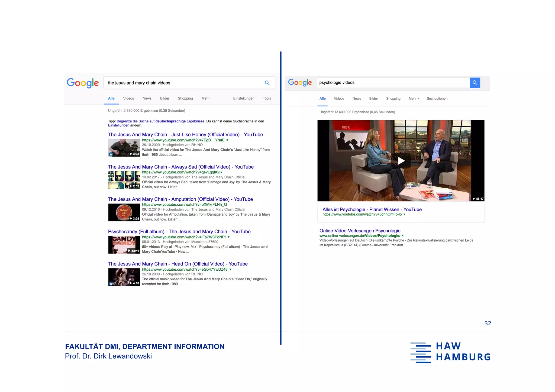Open the Always Sad video thumbnail
This screenshot has height=392, width=555.
[x=124, y=180]
